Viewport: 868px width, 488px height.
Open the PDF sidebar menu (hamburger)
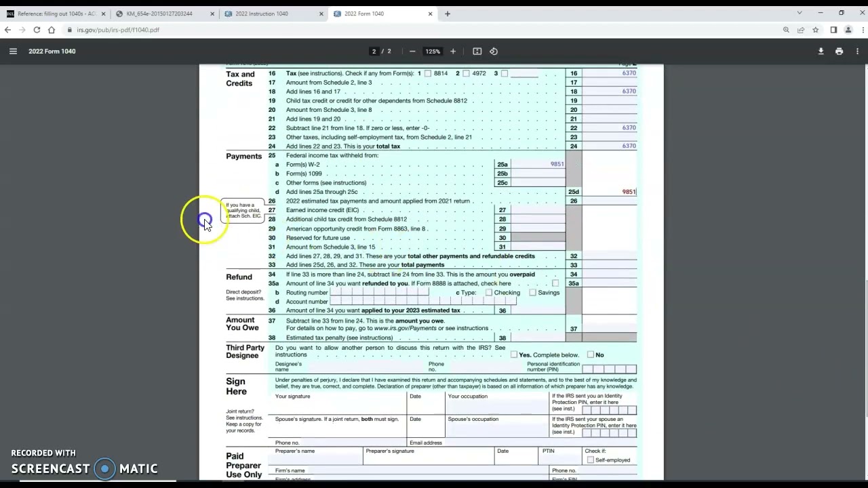tap(13, 52)
